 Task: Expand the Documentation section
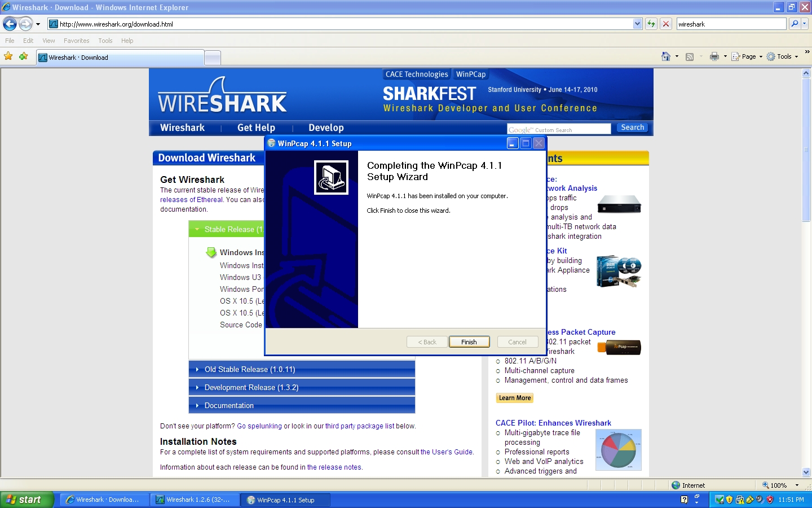tap(302, 405)
